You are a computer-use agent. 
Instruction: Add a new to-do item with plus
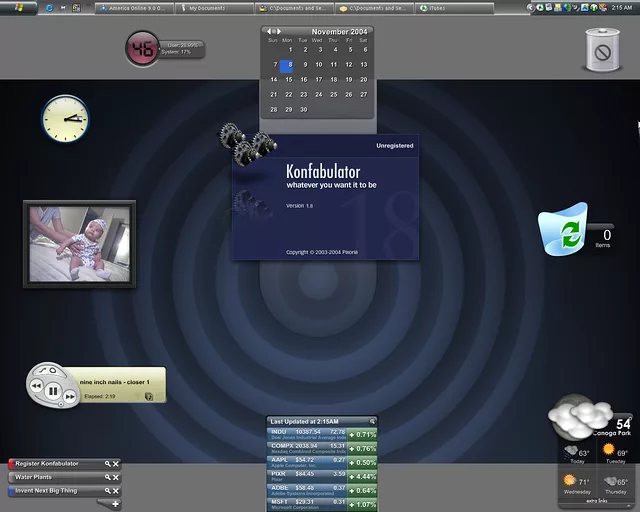click(x=115, y=504)
